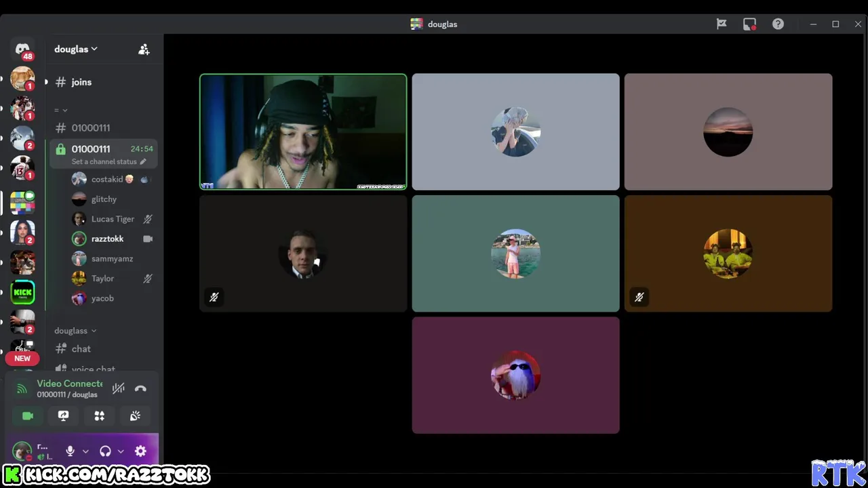Open the #joins channel
Viewport: 868px width, 488px height.
(x=103, y=82)
